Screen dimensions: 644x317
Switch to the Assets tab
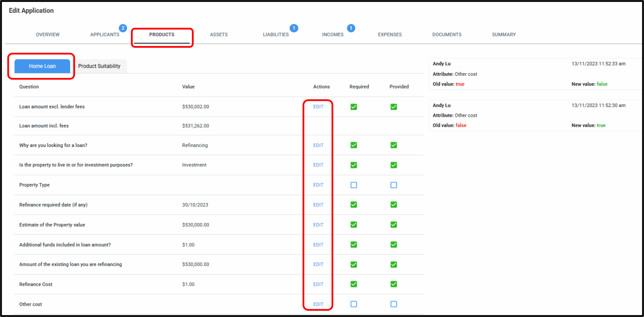[x=219, y=35]
